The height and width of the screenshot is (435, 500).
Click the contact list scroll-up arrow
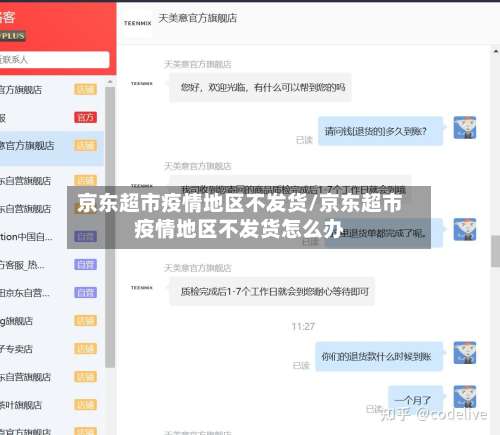tap(110, 82)
